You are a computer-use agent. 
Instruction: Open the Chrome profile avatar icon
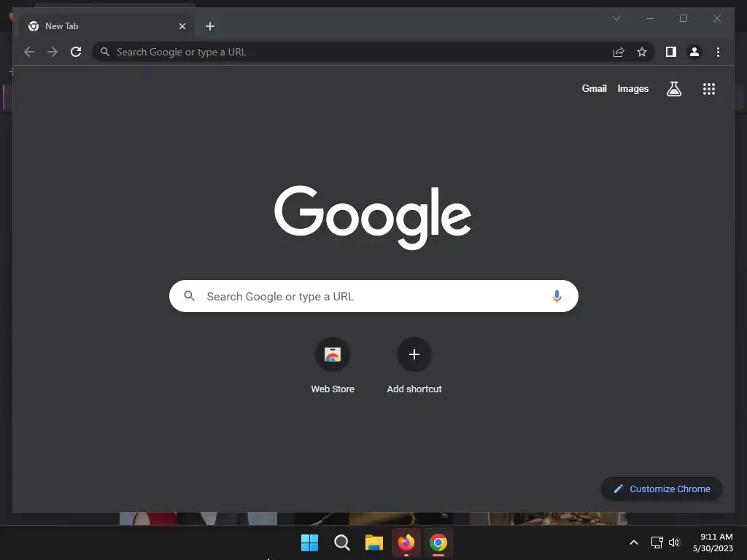pos(694,52)
